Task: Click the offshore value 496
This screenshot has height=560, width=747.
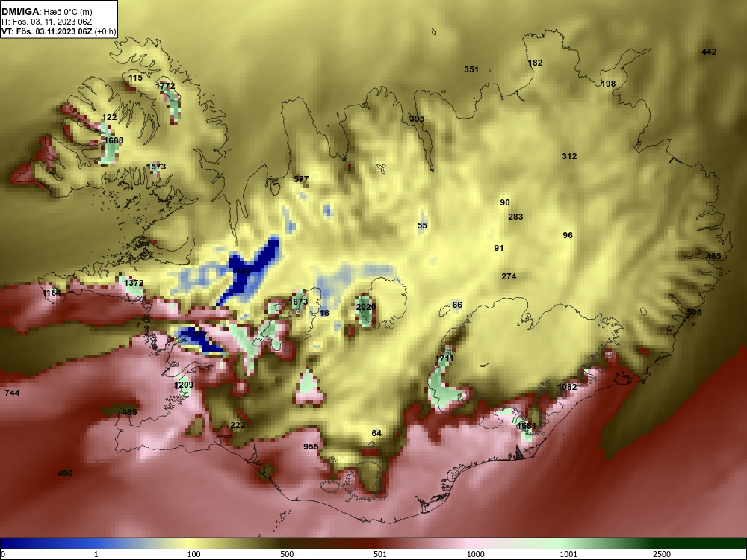Action: (65, 473)
